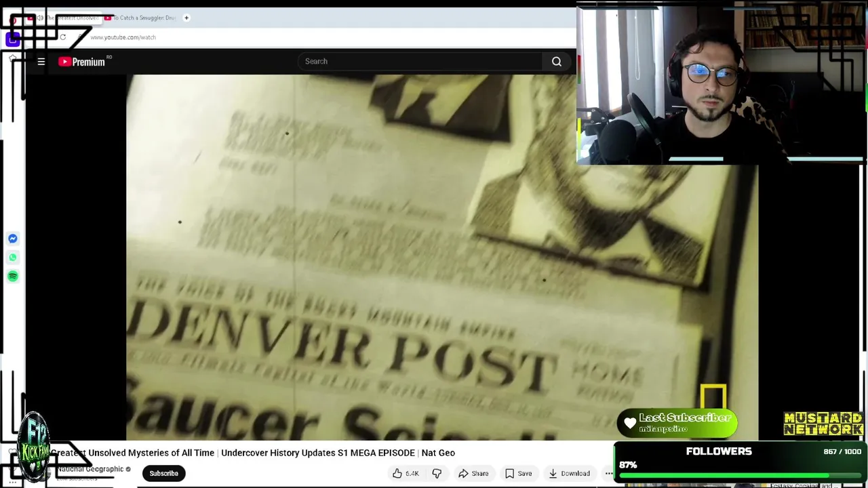Click the www.youtube.com/watch address bar

pos(123,37)
